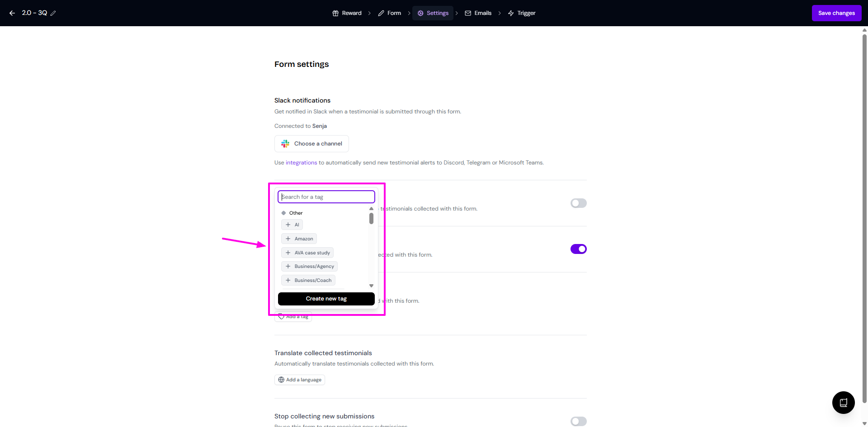Click the back arrow icon

point(12,13)
